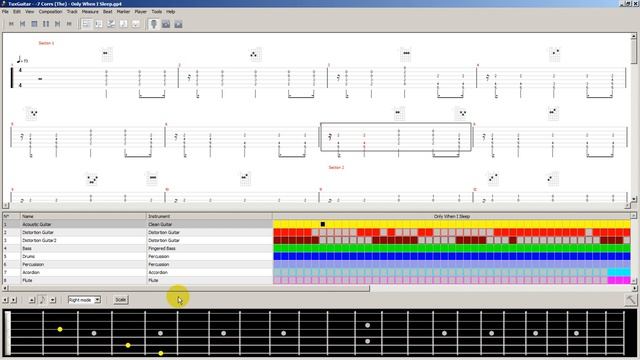
Task: Open the Measure menu
Action: click(x=90, y=12)
